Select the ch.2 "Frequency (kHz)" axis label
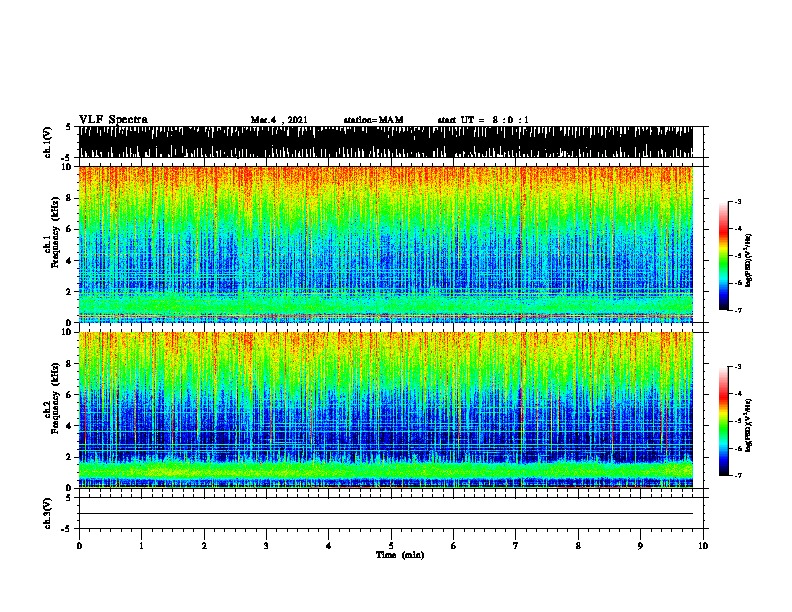Viewport: 792px width, 612px height. (55, 398)
